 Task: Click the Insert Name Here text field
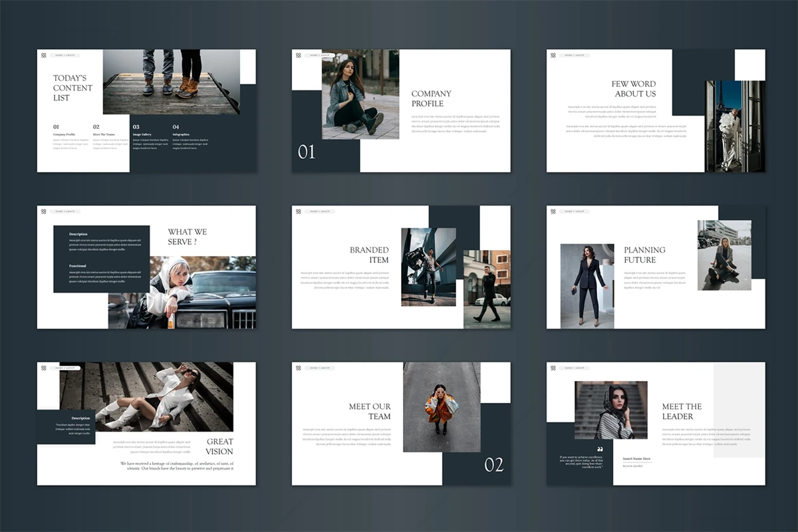point(636,459)
